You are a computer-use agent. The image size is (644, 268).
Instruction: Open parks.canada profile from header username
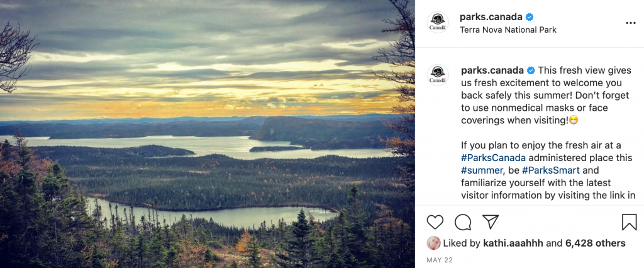(491, 17)
